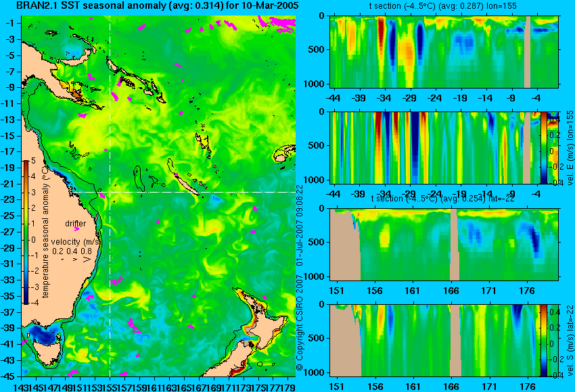Select the lon=155 temperature section title
The height and width of the screenshot is (392, 575).
click(443, 6)
